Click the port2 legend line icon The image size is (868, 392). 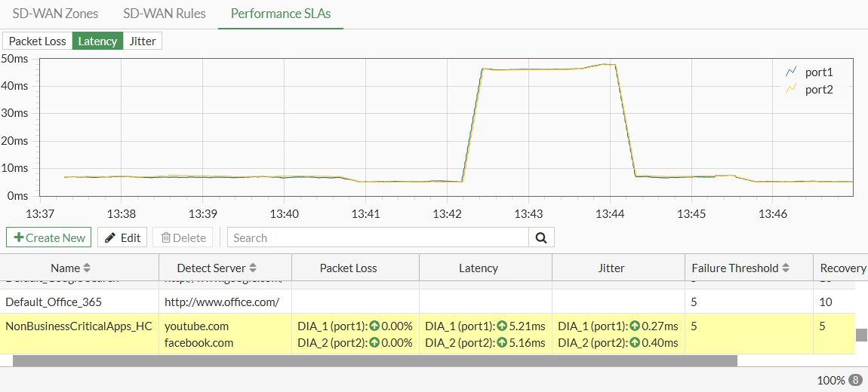792,89
